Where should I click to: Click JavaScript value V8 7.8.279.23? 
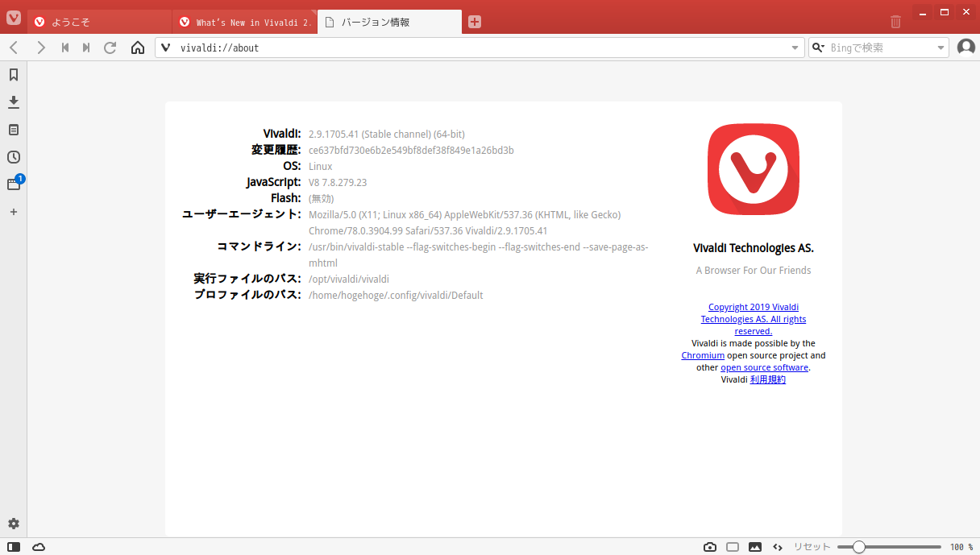tap(338, 183)
